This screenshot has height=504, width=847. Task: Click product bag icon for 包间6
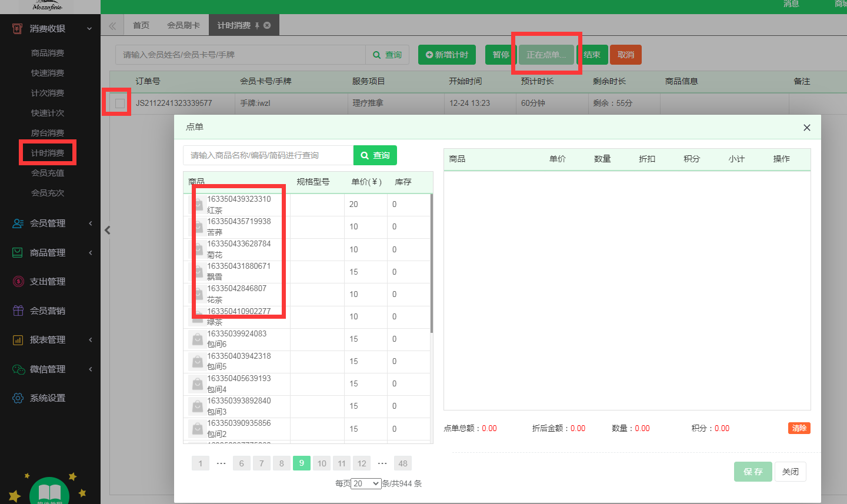pyautogui.click(x=196, y=339)
